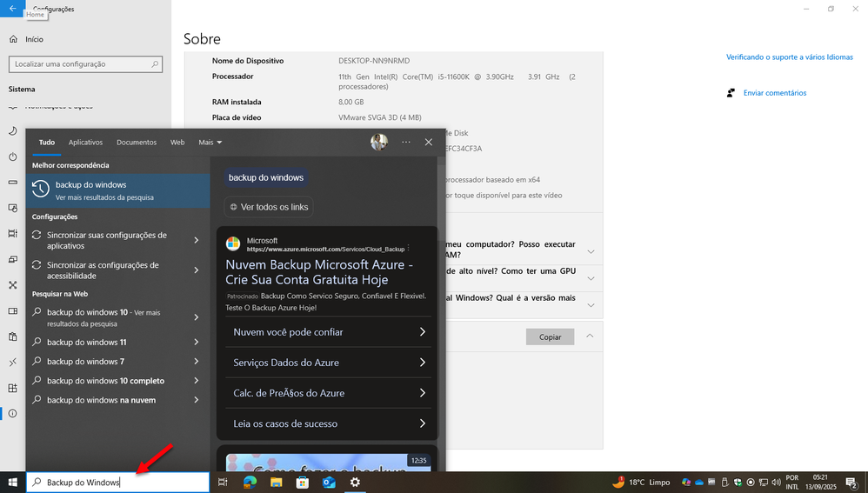Screen dimensions: 868x493
Task: Open the Mais dropdown in search tabs
Action: tap(210, 143)
